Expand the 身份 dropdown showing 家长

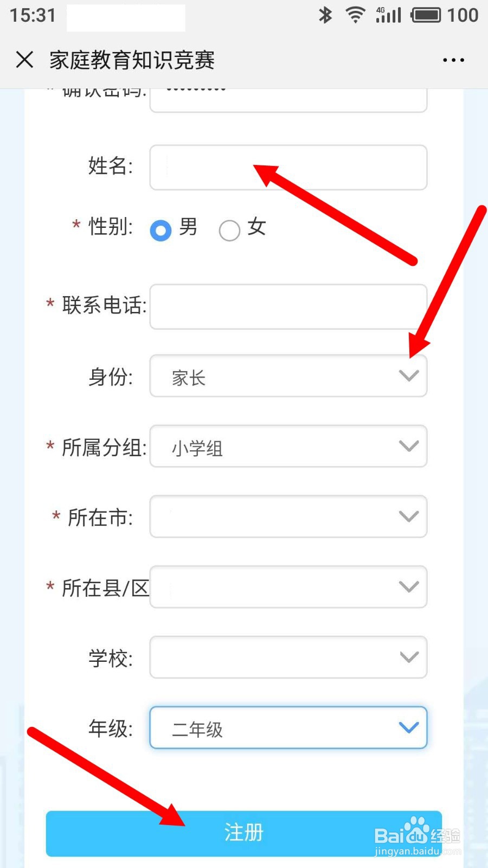(x=288, y=376)
